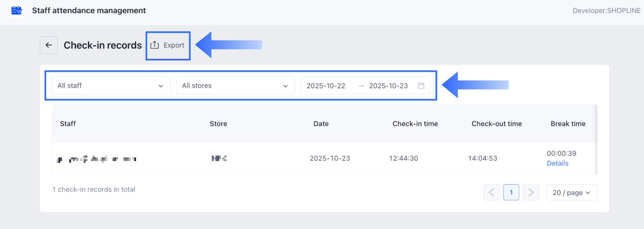
Task: Click the Break time column header
Action: click(568, 124)
